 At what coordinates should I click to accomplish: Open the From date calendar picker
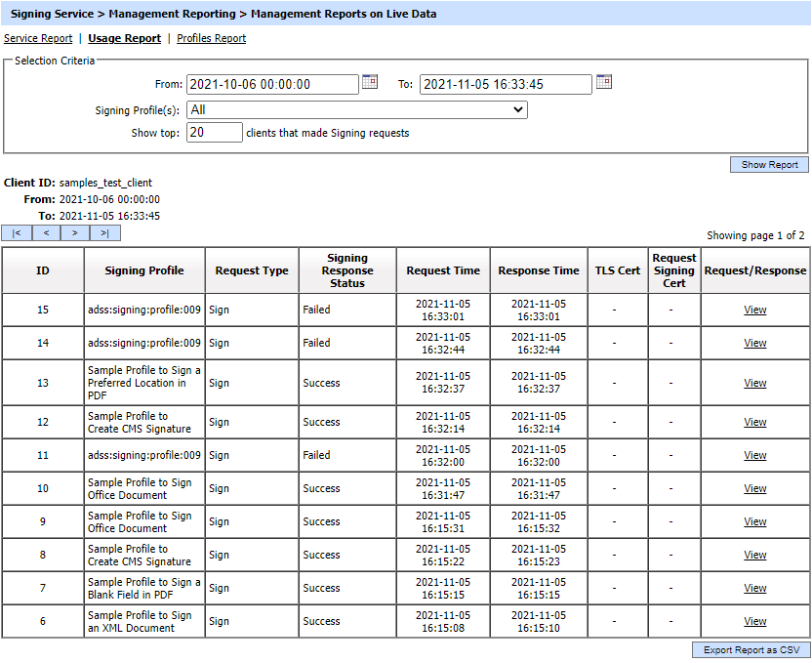[370, 83]
